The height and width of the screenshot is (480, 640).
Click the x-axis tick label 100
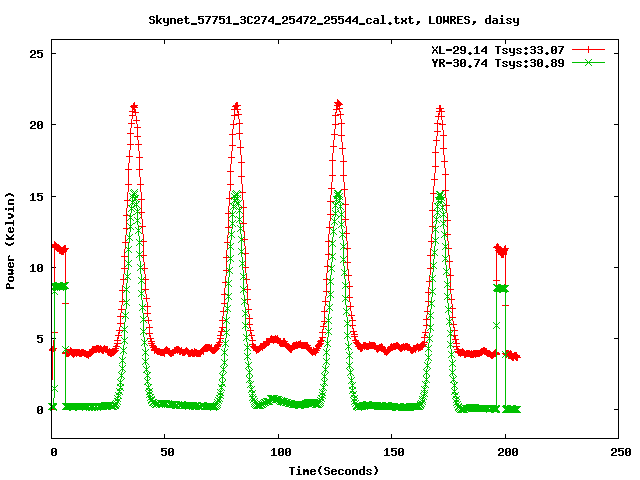(281, 452)
